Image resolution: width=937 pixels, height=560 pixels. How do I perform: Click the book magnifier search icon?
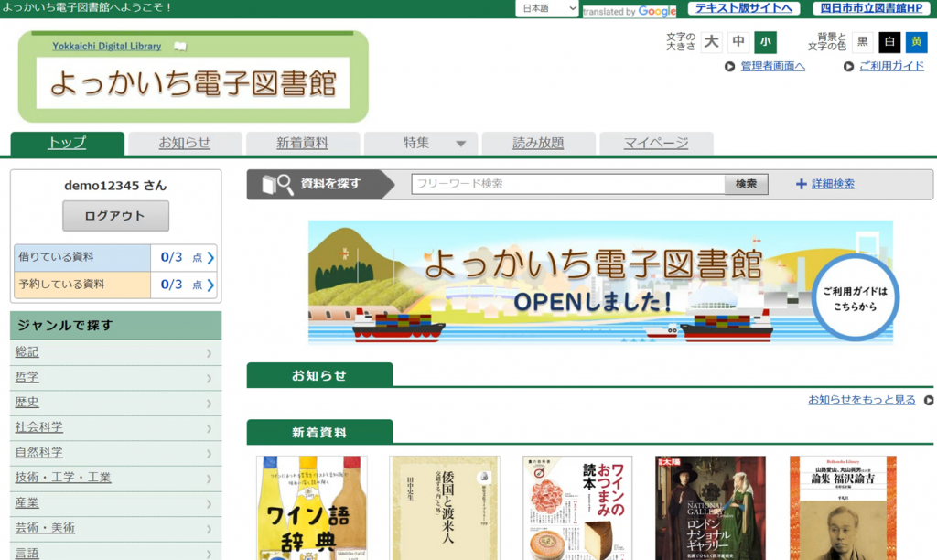click(x=278, y=184)
